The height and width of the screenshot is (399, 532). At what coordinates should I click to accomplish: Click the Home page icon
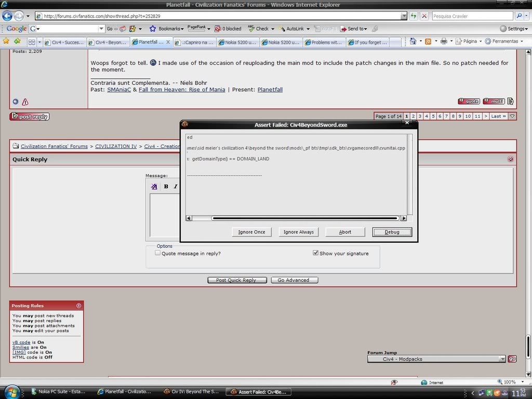coord(413,41)
